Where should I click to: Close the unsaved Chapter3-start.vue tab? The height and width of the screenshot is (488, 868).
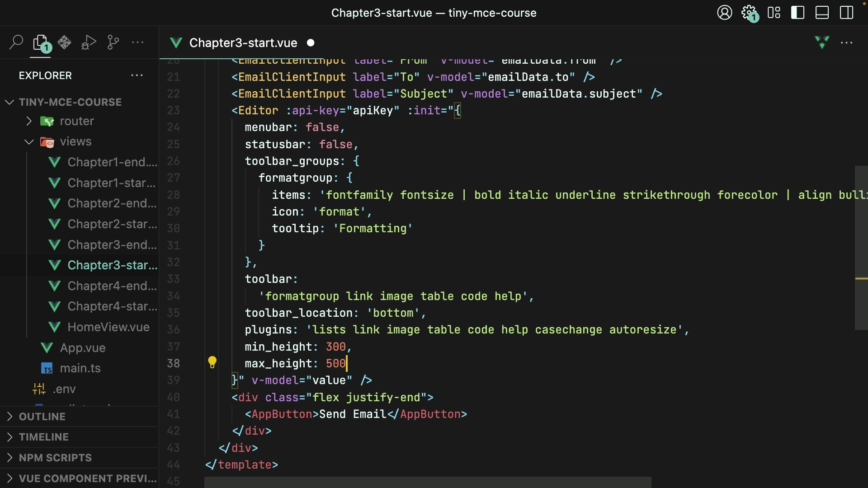pos(311,43)
